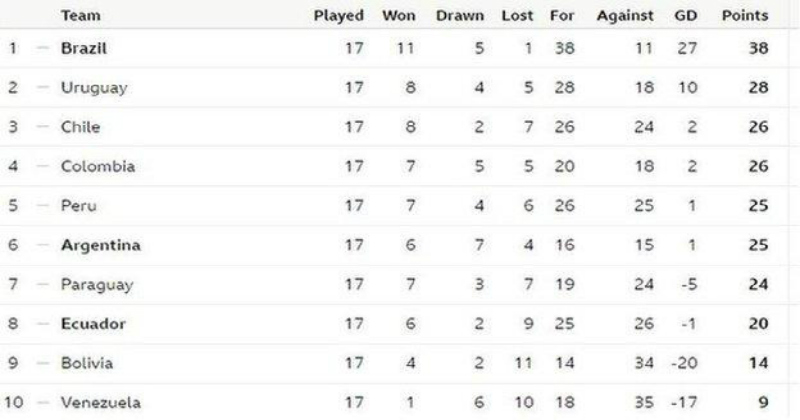Click the Points column header
This screenshot has height=420, width=800.
point(745,16)
